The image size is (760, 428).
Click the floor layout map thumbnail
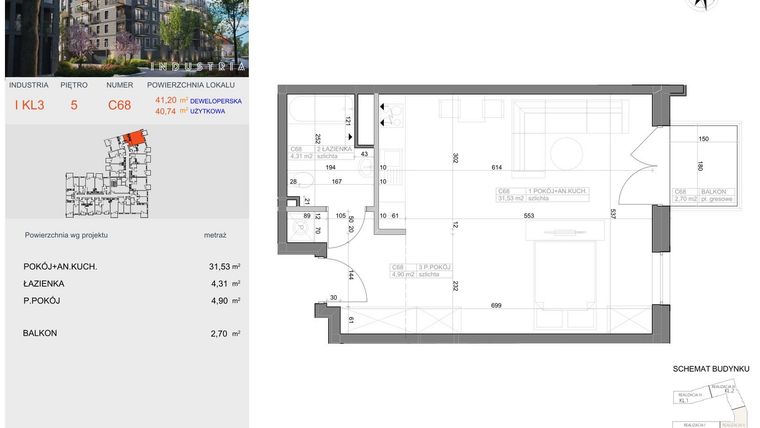tap(107, 173)
